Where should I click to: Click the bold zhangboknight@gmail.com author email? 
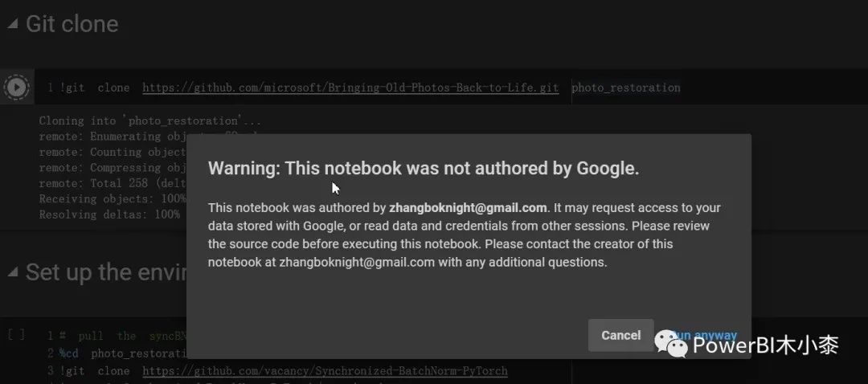[x=468, y=208]
